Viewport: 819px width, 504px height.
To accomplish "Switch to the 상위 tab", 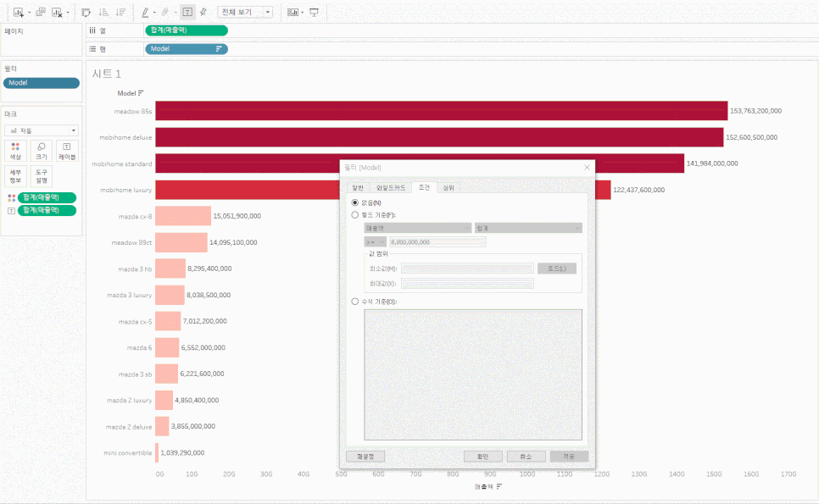I will (x=448, y=188).
